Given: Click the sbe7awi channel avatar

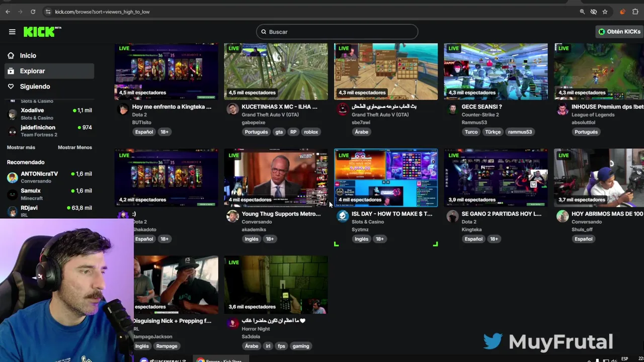Looking at the screenshot, I should (343, 110).
